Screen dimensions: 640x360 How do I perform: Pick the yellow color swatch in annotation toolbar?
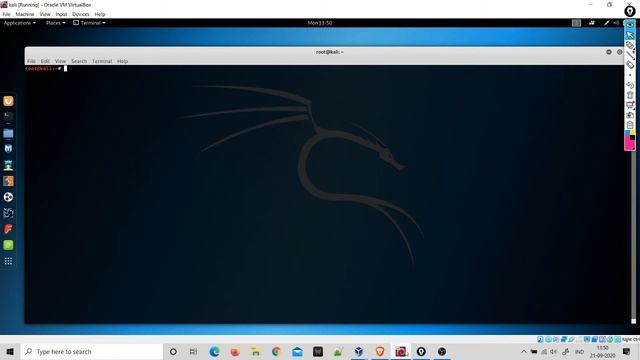[x=633, y=133]
